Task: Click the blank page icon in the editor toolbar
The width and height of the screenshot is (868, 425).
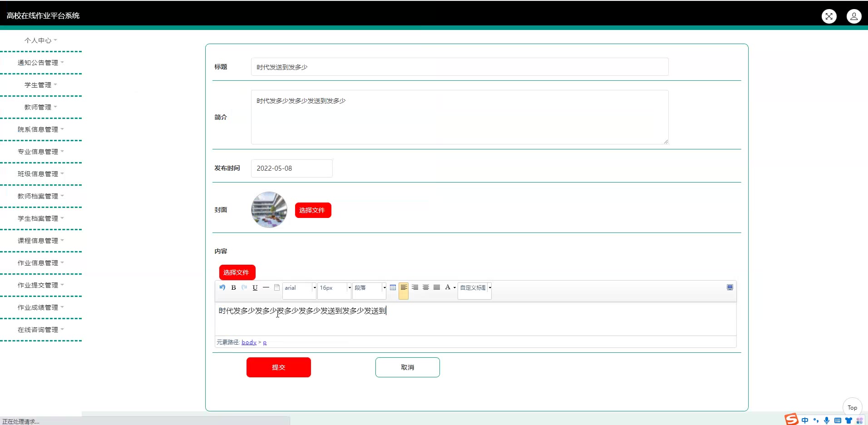Action: [x=277, y=287]
